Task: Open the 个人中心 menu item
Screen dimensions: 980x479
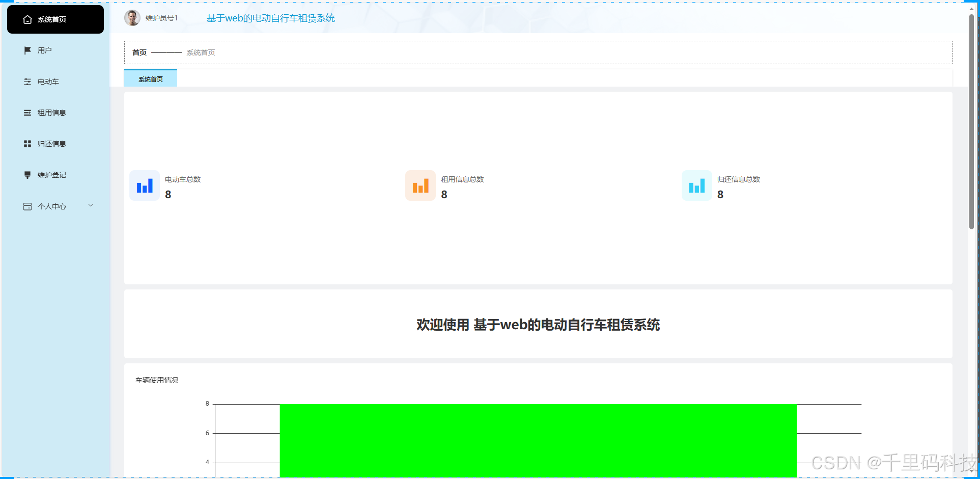Action: pyautogui.click(x=55, y=206)
